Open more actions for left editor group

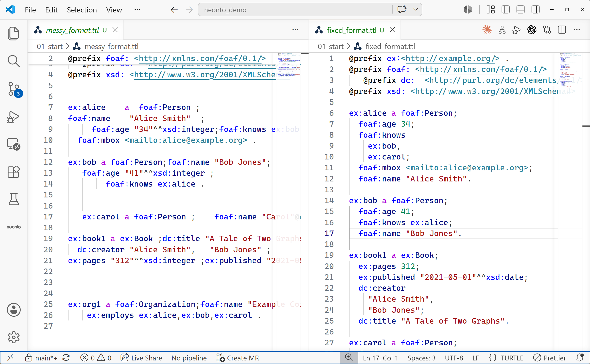295,30
